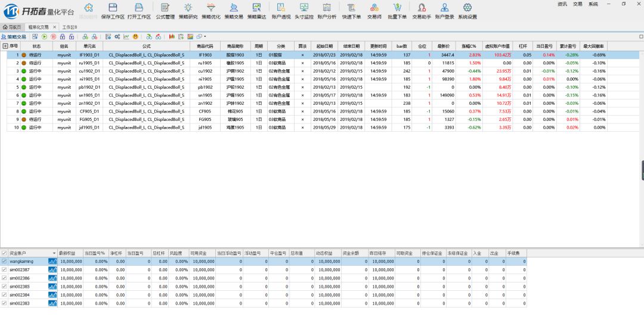Open the 资讯 menu
644x323 pixels.
point(562,4)
